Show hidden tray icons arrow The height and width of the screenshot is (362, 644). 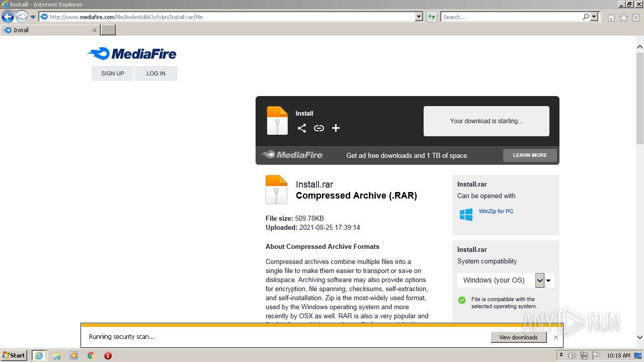point(561,355)
